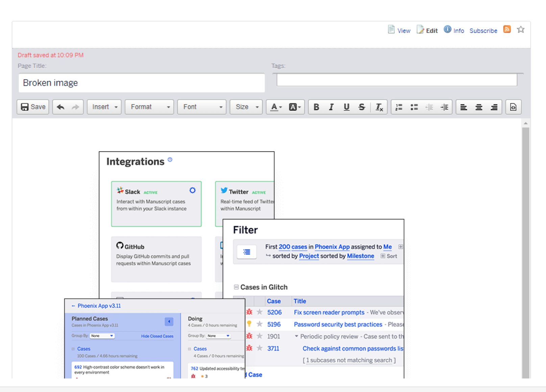The image size is (546, 392).
Task: Apply italic formatting
Action: (x=331, y=107)
